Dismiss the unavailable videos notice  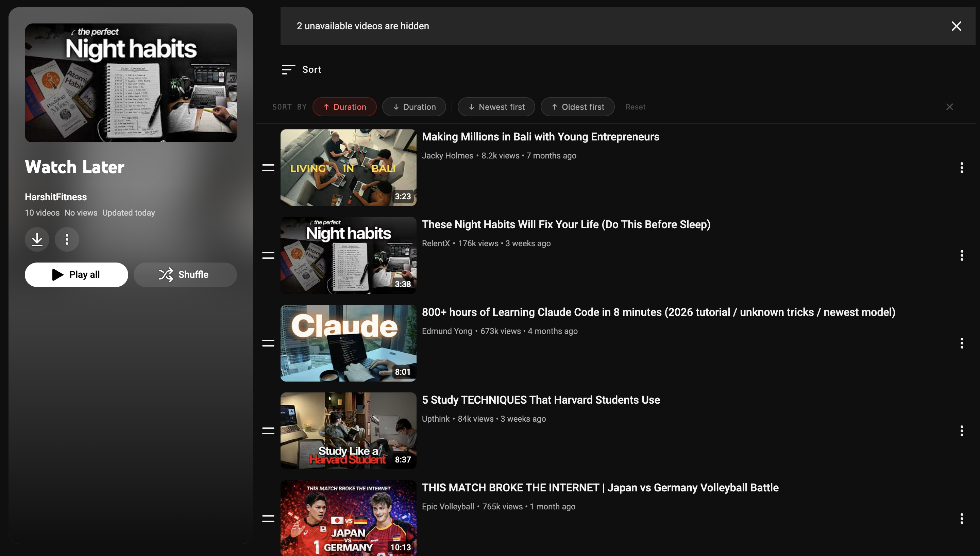[x=956, y=26]
